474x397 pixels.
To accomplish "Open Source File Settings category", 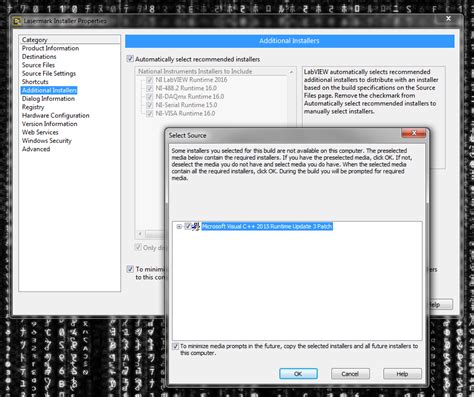I will pos(49,73).
